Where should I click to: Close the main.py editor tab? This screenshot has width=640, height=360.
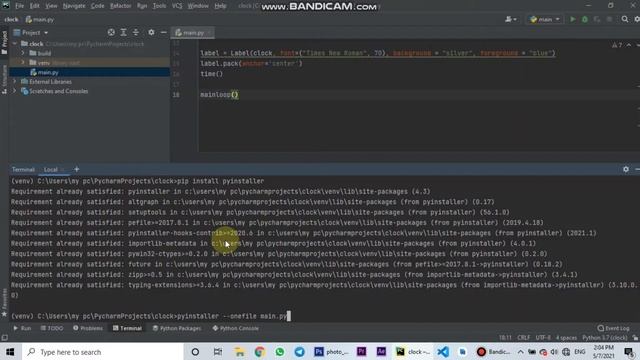209,33
